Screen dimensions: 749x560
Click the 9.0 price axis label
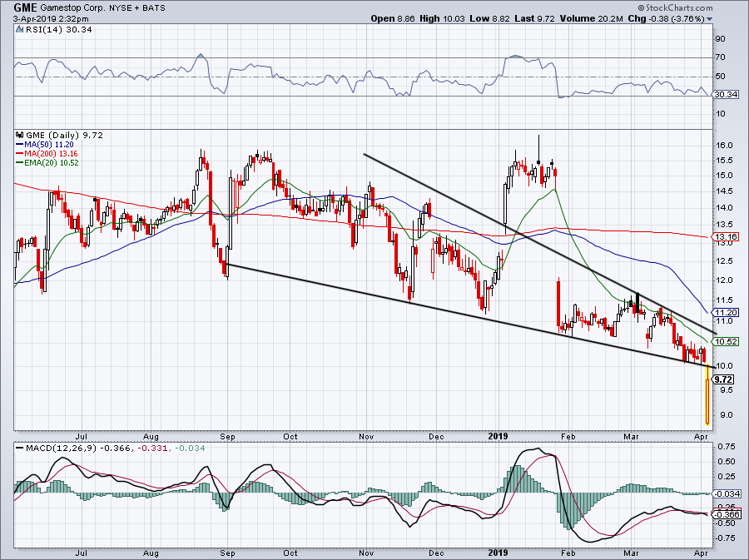pyautogui.click(x=725, y=415)
